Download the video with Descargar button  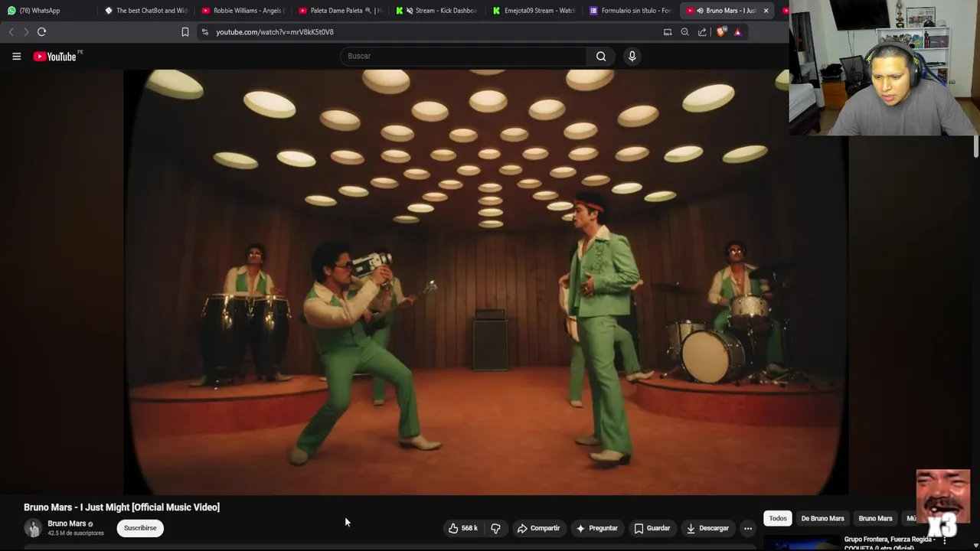click(707, 528)
